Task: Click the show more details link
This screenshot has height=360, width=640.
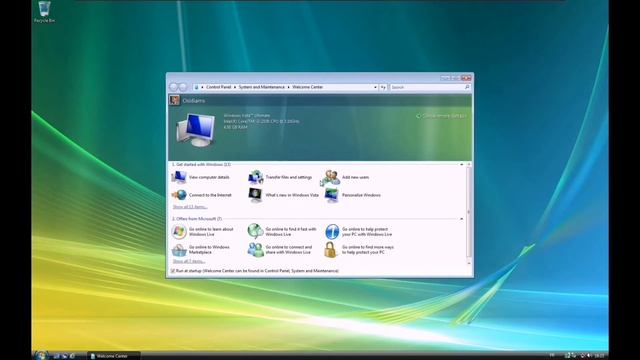Action: tap(444, 116)
